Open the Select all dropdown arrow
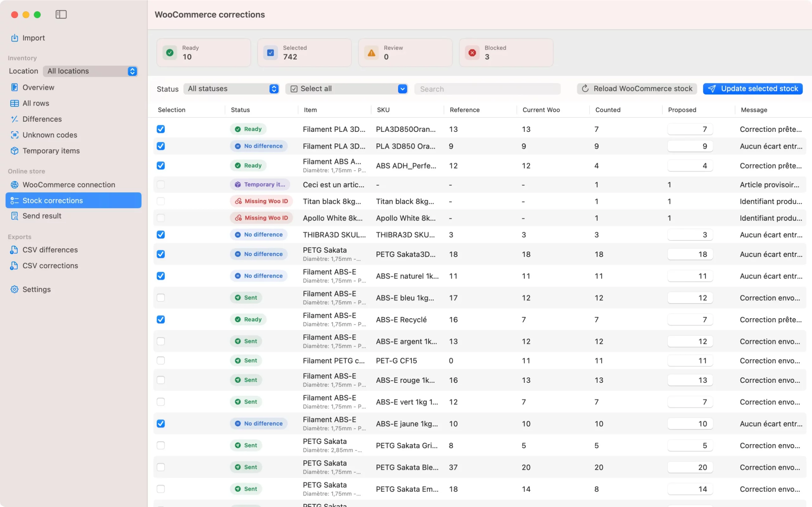Viewport: 812px width, 507px height. coord(402,89)
